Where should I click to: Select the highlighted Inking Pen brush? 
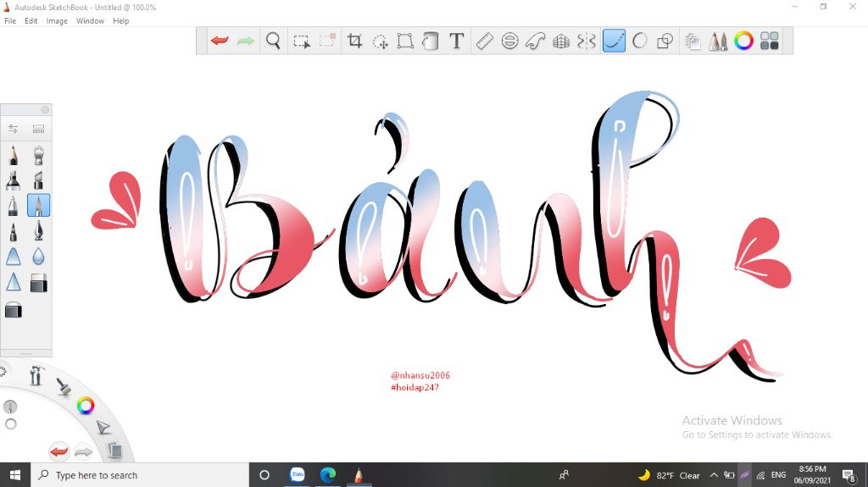point(38,205)
